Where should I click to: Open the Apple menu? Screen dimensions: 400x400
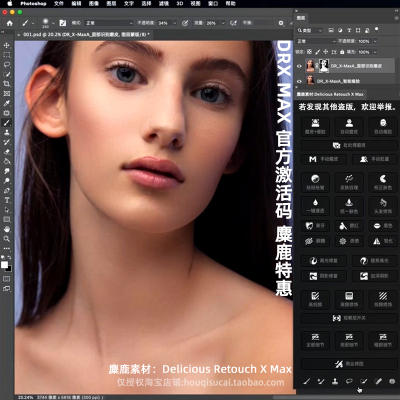[x=10, y=4]
